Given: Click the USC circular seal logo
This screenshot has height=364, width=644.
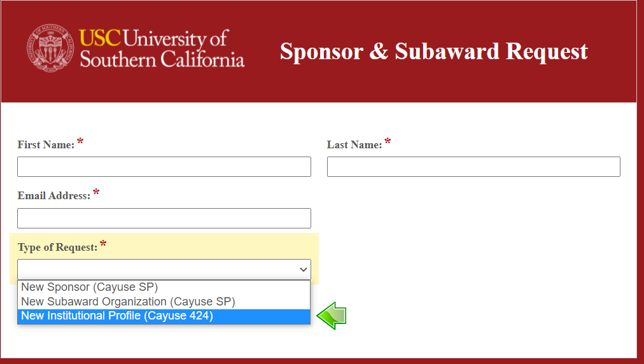Looking at the screenshot, I should 50,48.
